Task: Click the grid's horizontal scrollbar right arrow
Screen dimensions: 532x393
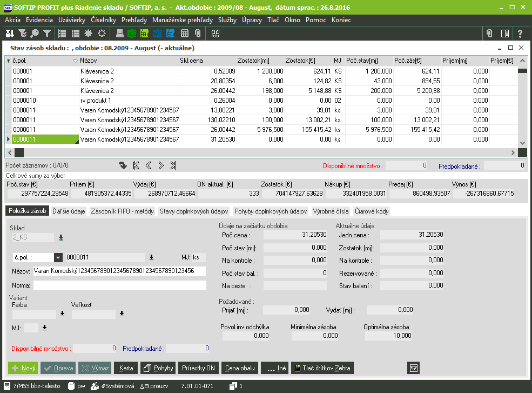Action: click(x=513, y=153)
